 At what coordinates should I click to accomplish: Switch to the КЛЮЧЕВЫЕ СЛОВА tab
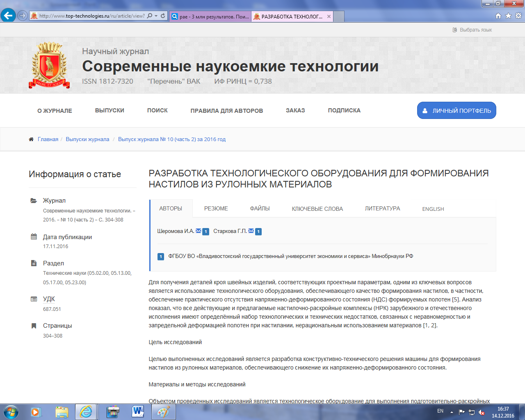pyautogui.click(x=317, y=209)
